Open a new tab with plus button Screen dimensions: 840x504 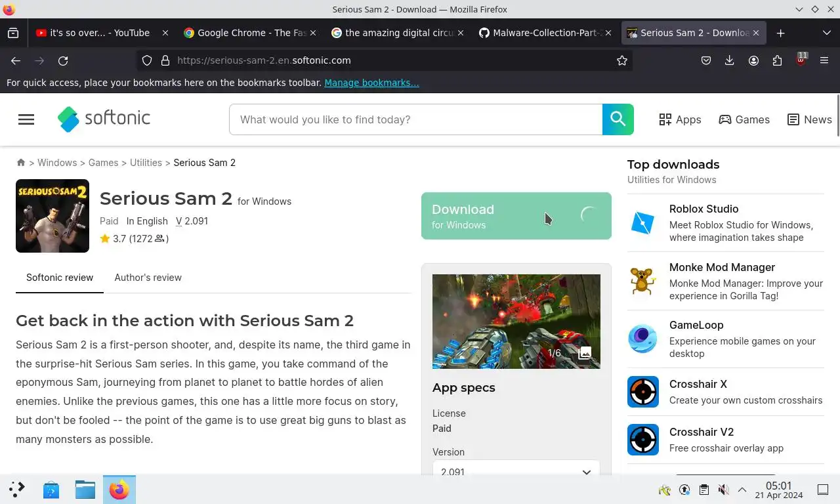pos(780,33)
